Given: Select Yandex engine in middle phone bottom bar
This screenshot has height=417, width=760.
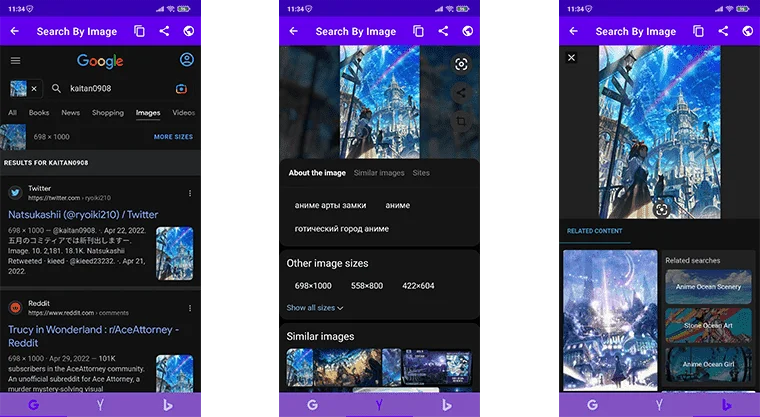Looking at the screenshot, I should [x=380, y=405].
